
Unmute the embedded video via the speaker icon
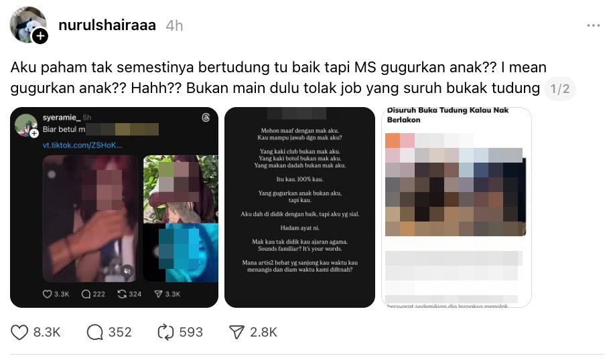[x=127, y=271]
